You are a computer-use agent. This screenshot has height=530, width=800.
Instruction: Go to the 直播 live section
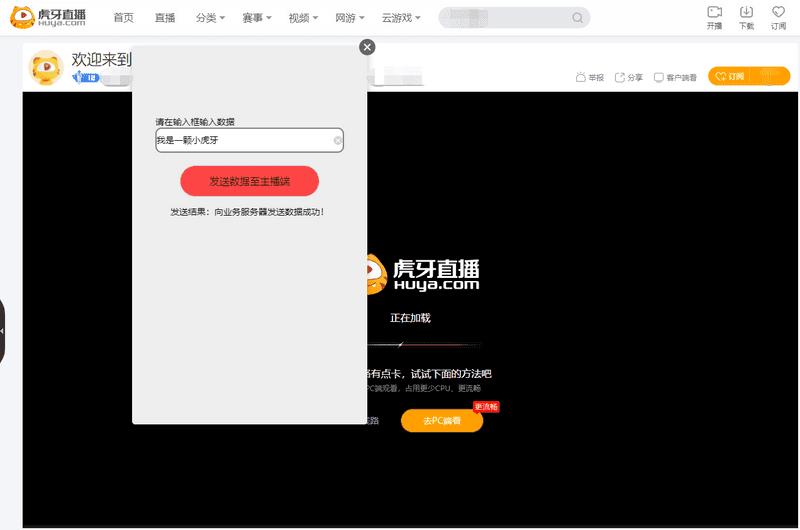(x=165, y=18)
